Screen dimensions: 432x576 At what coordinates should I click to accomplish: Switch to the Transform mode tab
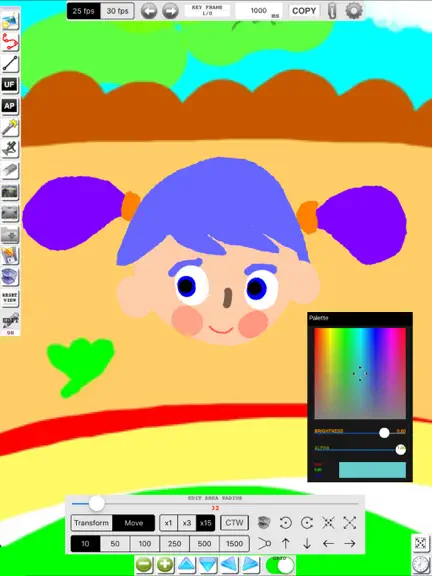click(91, 523)
